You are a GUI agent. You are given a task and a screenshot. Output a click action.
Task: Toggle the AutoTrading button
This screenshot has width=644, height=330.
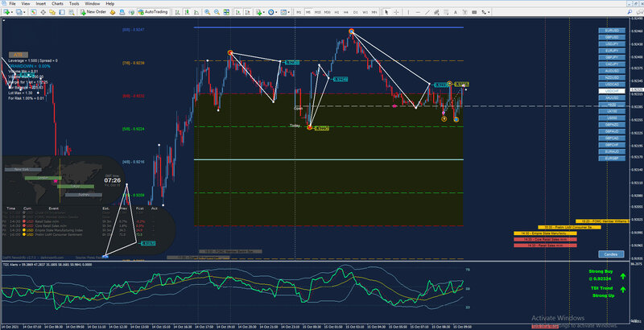153,12
